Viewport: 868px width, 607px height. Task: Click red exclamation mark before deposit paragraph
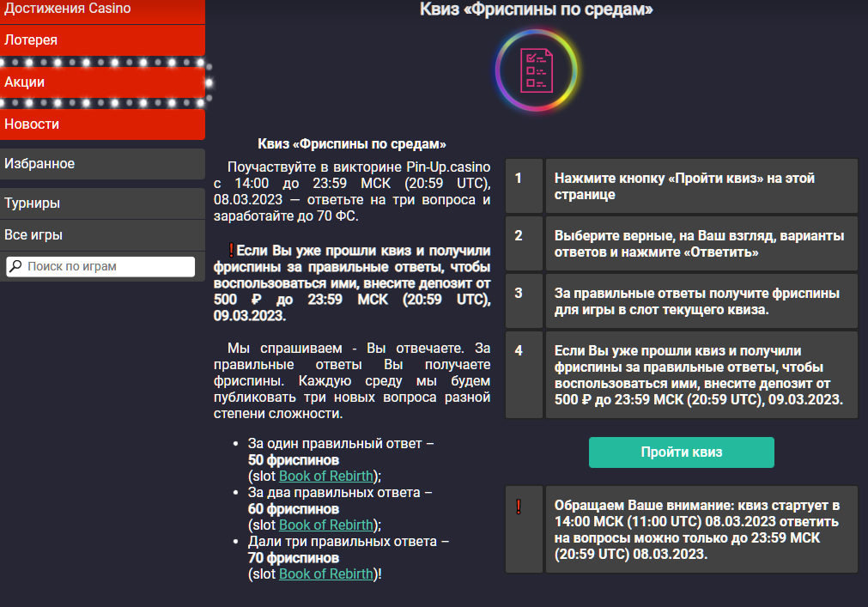click(x=231, y=251)
